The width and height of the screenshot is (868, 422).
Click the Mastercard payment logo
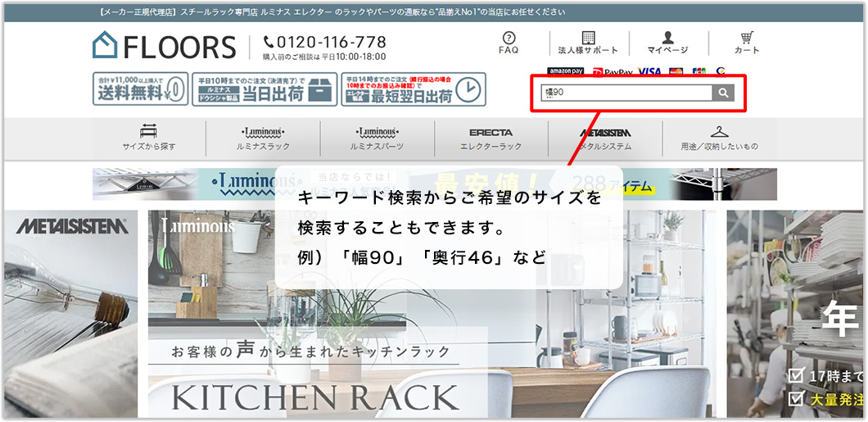[676, 72]
